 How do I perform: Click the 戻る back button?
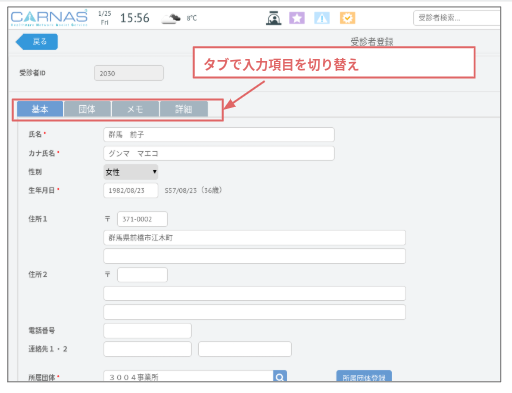37,42
